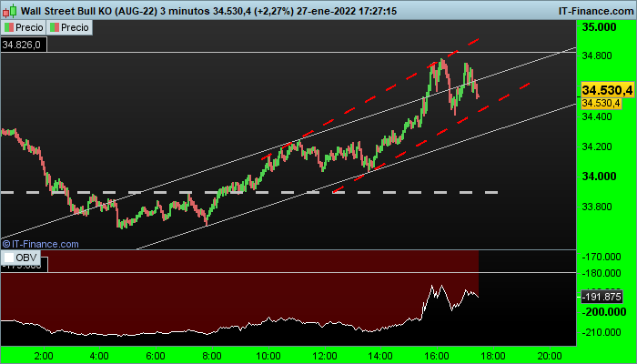Click the -180.000 OBV axis label
This screenshot has height=364, width=637.
pyautogui.click(x=602, y=273)
